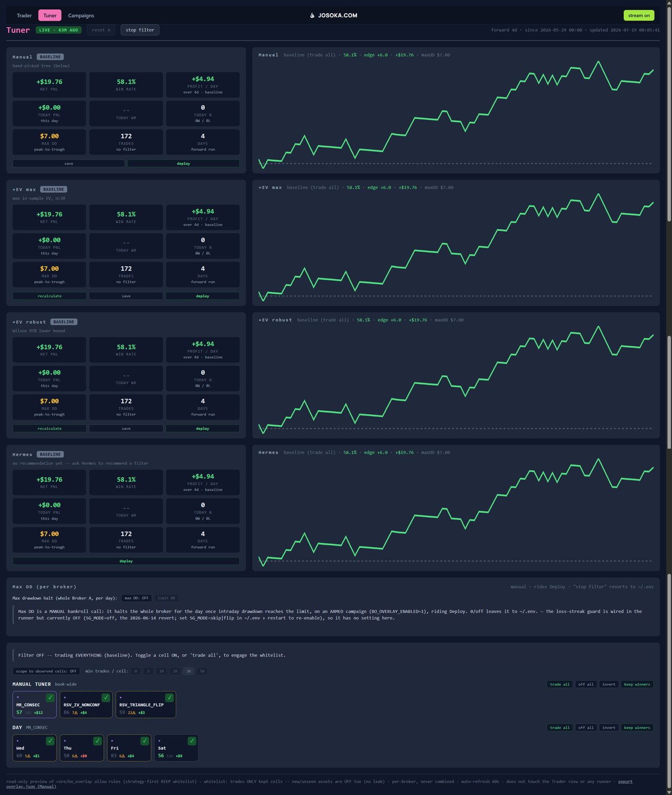Set min trades per cell to 0

(x=135, y=671)
